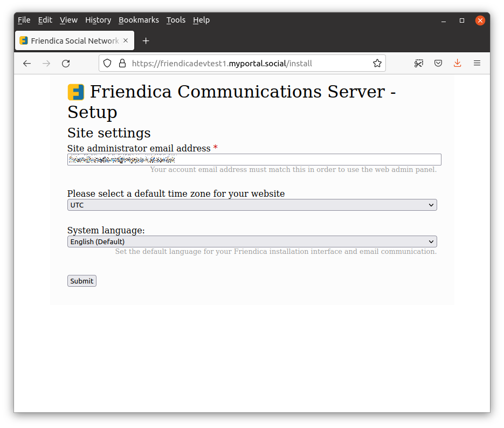Open the File menu
This screenshot has width=504, height=428.
coord(24,20)
